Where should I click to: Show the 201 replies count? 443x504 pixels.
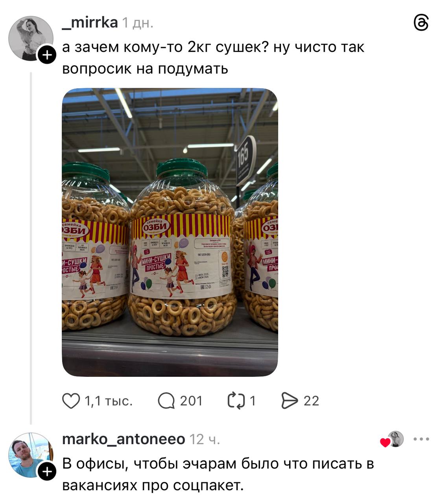click(191, 401)
